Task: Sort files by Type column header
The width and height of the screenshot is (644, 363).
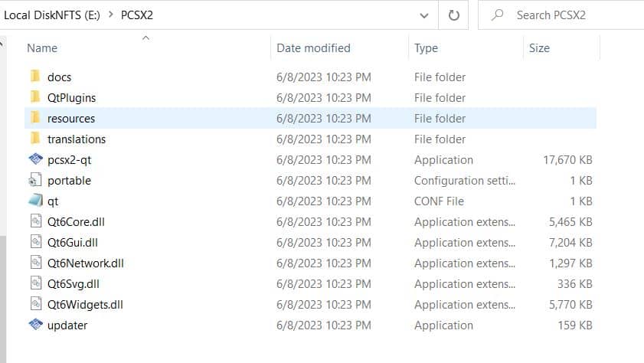Action: click(426, 48)
